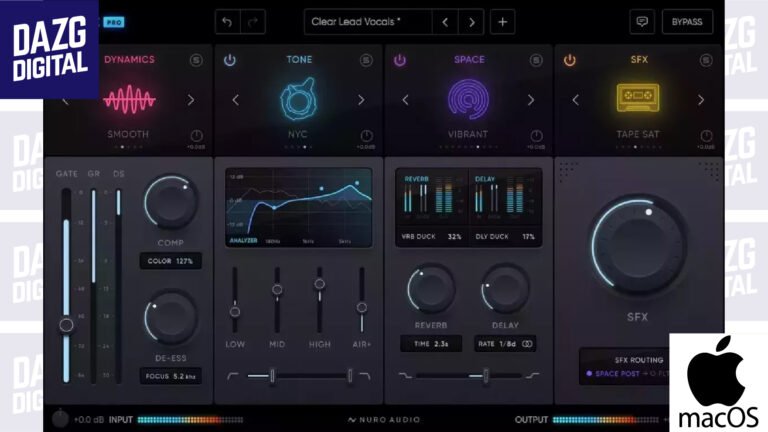Image resolution: width=768 pixels, height=432 pixels.
Task: Open the Clear Lead Vocals preset name
Action: point(356,22)
